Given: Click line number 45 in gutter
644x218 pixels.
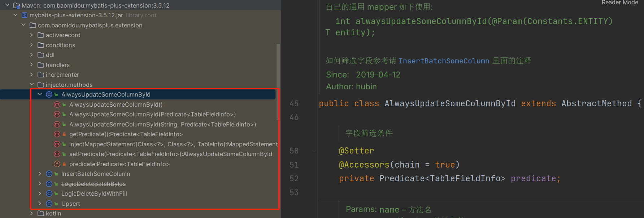Looking at the screenshot, I should pyautogui.click(x=294, y=104).
